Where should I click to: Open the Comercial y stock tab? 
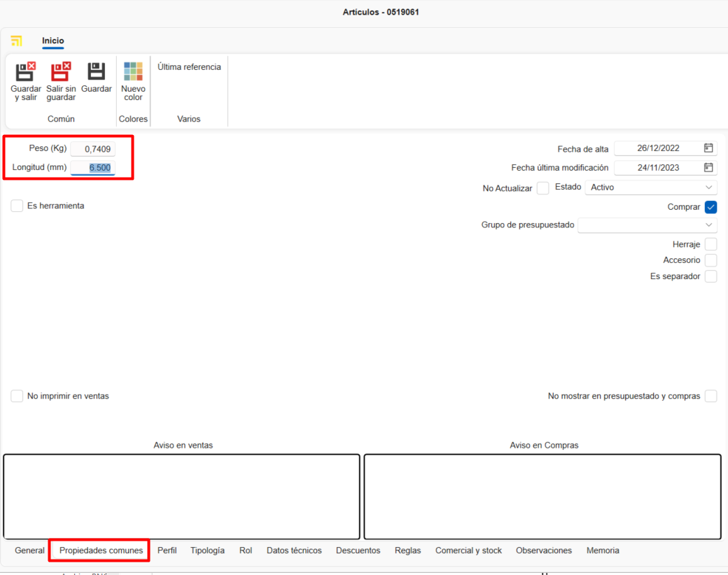[x=468, y=551]
